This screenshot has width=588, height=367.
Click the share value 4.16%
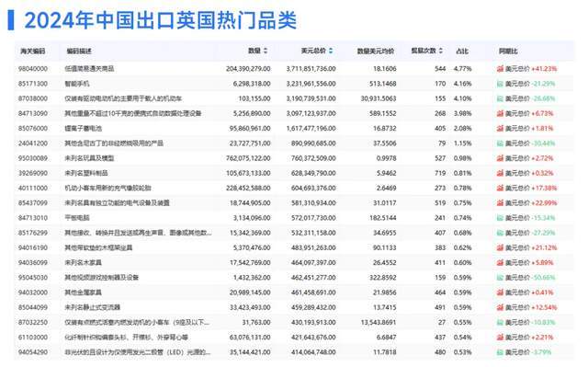(462, 84)
